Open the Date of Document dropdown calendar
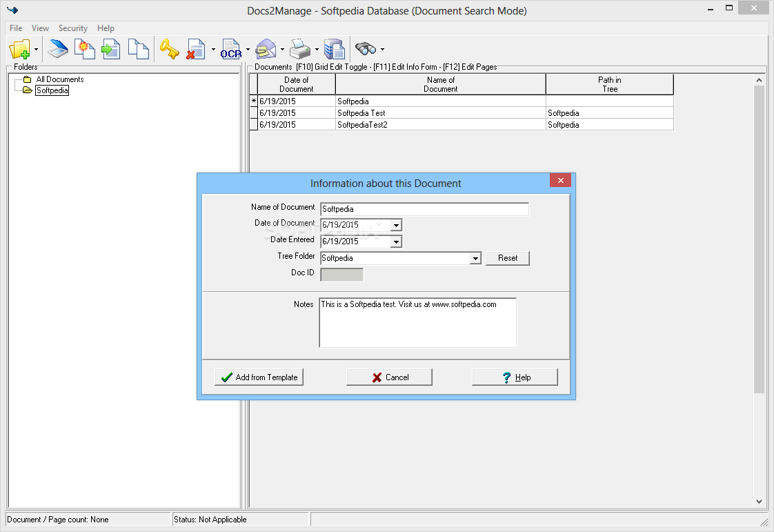This screenshot has height=532, width=774. point(397,225)
